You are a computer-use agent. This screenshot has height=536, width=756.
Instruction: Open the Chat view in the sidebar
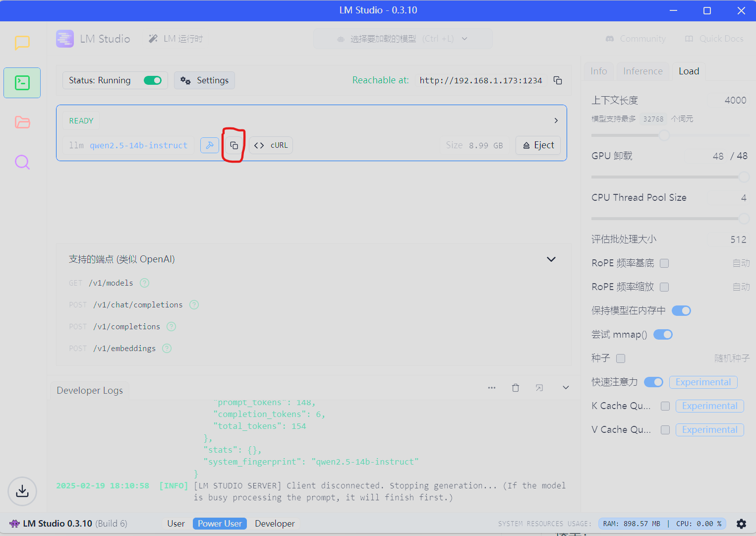[22, 43]
